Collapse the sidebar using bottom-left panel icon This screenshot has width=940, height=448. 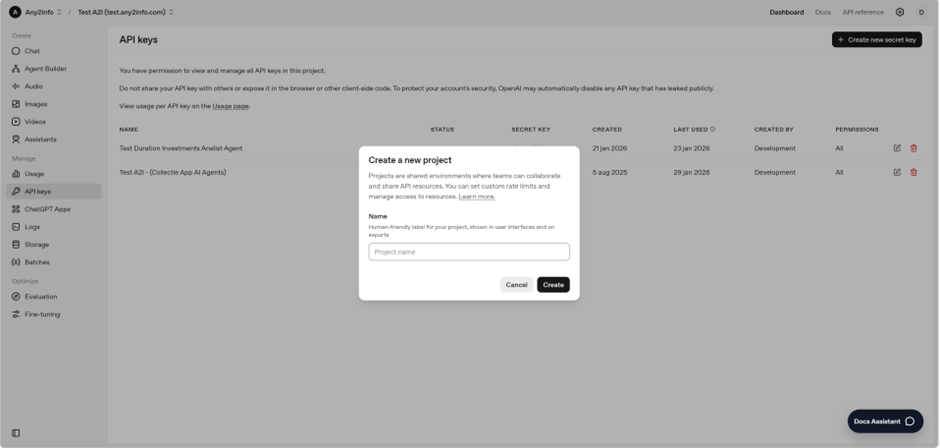tap(15, 433)
